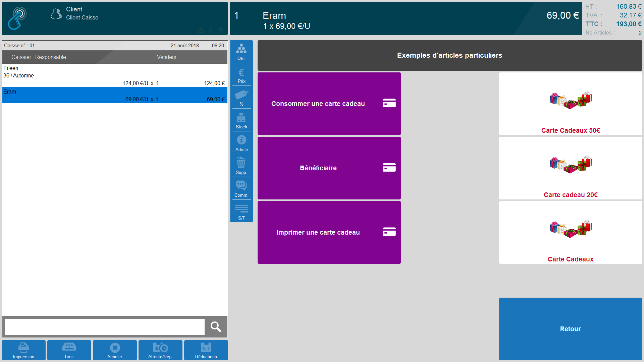Click Consommer une carte cadeau
The image size is (644, 362).
tap(329, 104)
